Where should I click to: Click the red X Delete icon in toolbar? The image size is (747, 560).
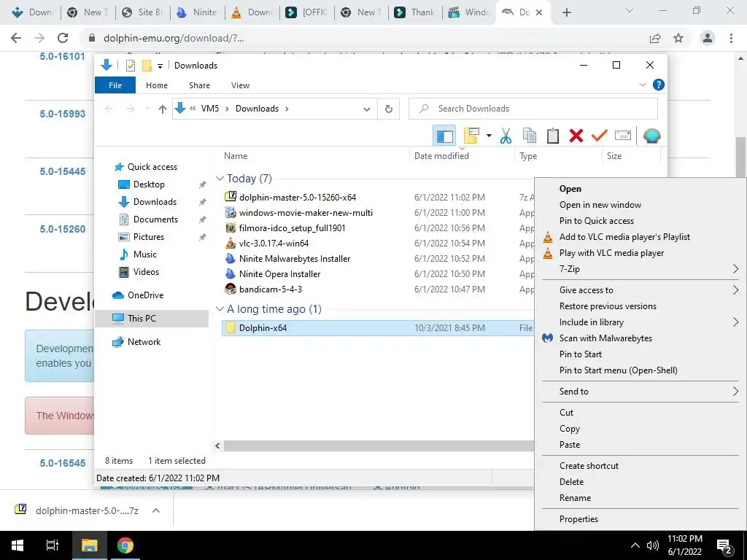576,136
